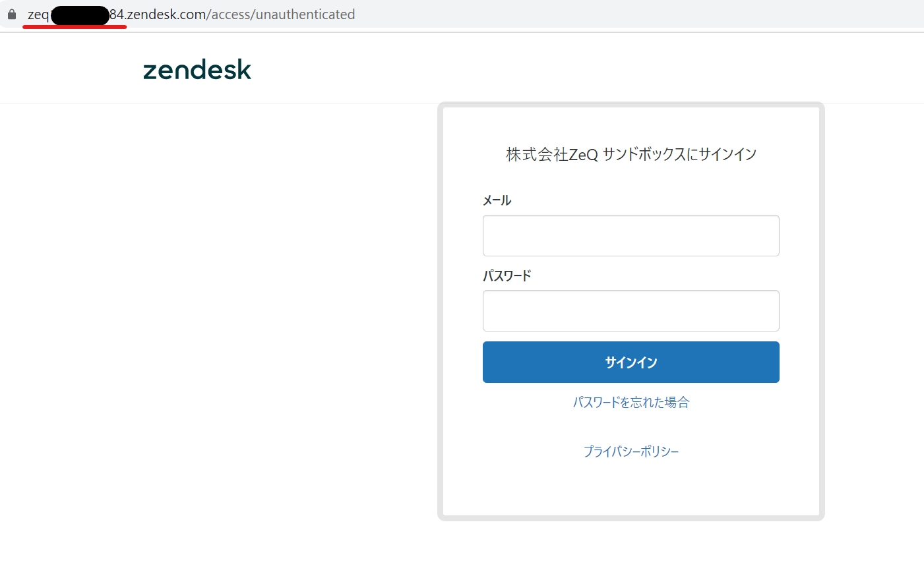Click the blue sign-in button
The width and height of the screenshot is (924, 574).
(630, 362)
